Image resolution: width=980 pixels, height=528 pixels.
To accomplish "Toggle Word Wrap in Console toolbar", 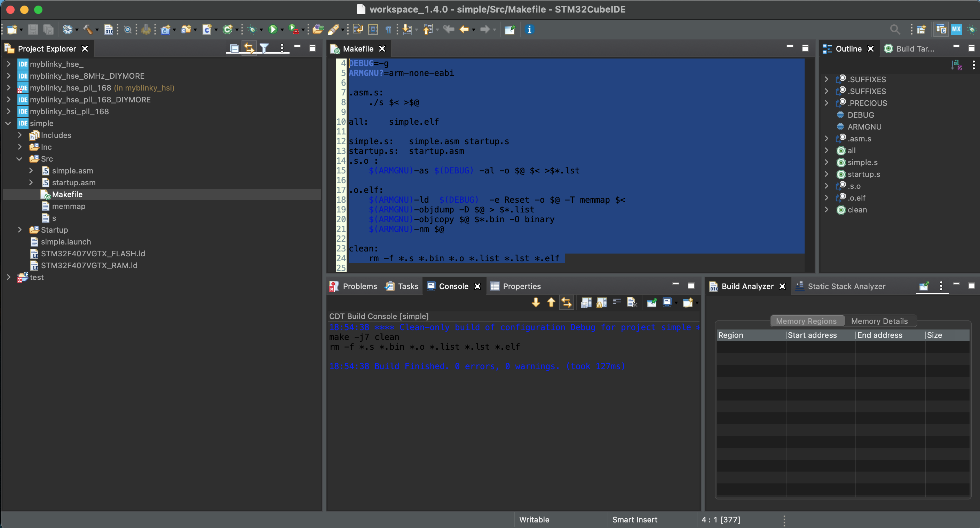I will 617,302.
